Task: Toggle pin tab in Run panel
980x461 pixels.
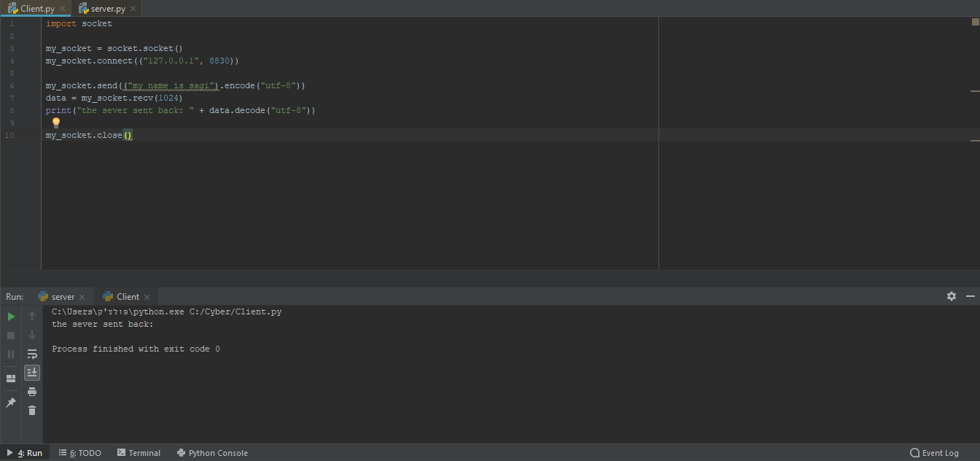Action: click(11, 403)
